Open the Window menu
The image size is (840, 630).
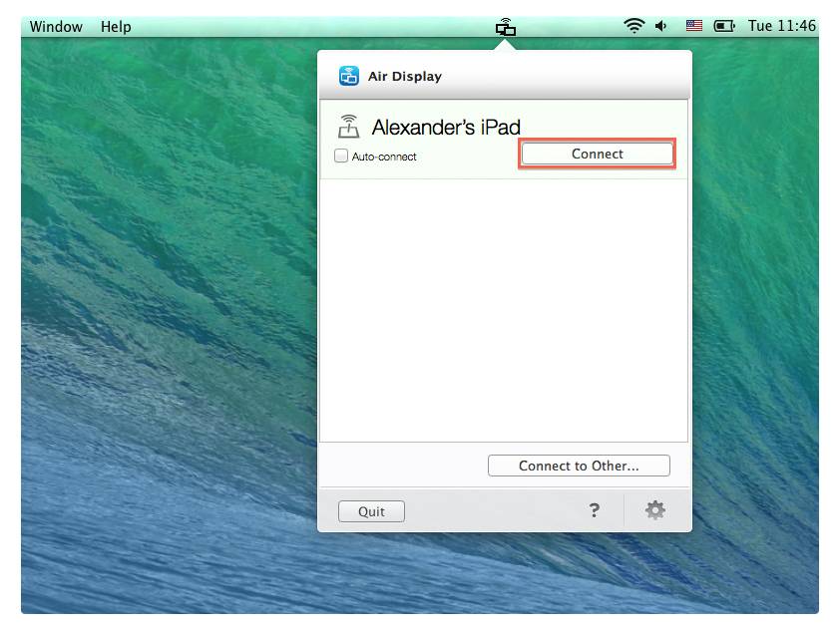click(56, 27)
